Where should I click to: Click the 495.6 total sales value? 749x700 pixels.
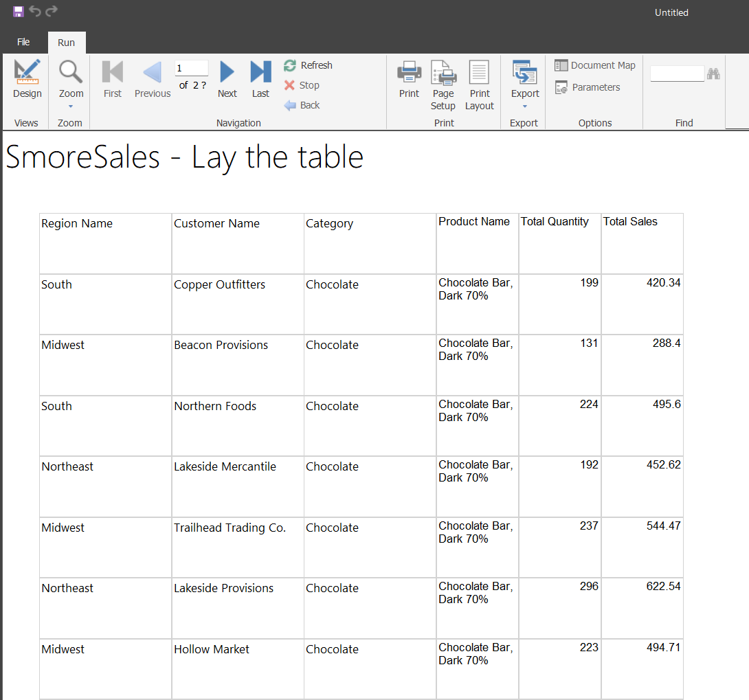(x=667, y=404)
